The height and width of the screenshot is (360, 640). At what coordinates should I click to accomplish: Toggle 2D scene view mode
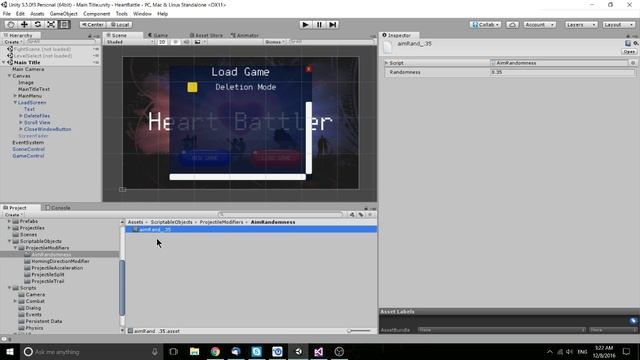[x=162, y=42]
